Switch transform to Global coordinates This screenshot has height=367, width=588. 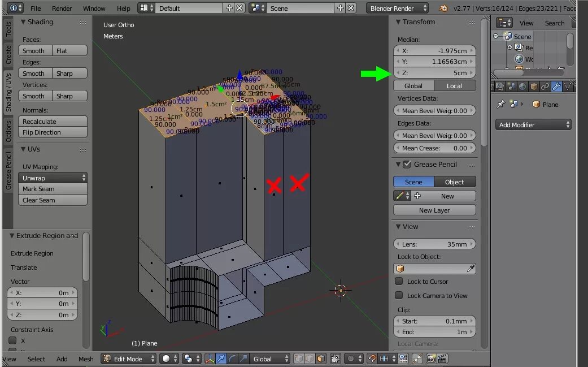point(413,86)
